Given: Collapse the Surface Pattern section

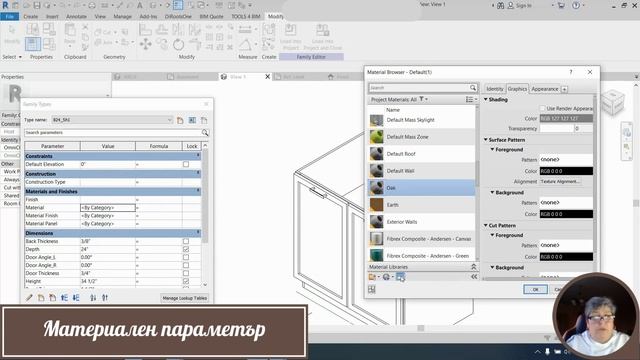Looking at the screenshot, I should pos(486,140).
